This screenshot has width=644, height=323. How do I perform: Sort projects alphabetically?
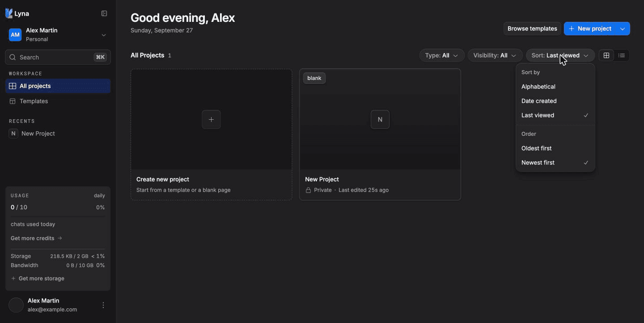pyautogui.click(x=555, y=87)
